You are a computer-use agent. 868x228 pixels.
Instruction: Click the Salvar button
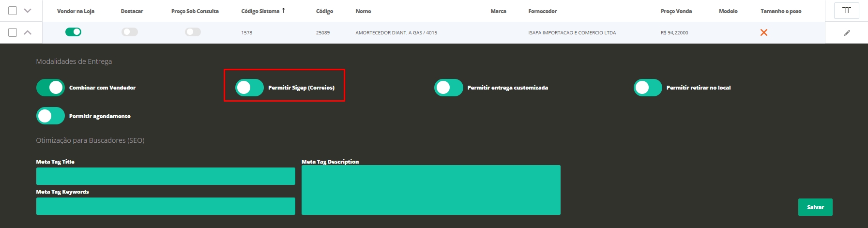point(815,207)
